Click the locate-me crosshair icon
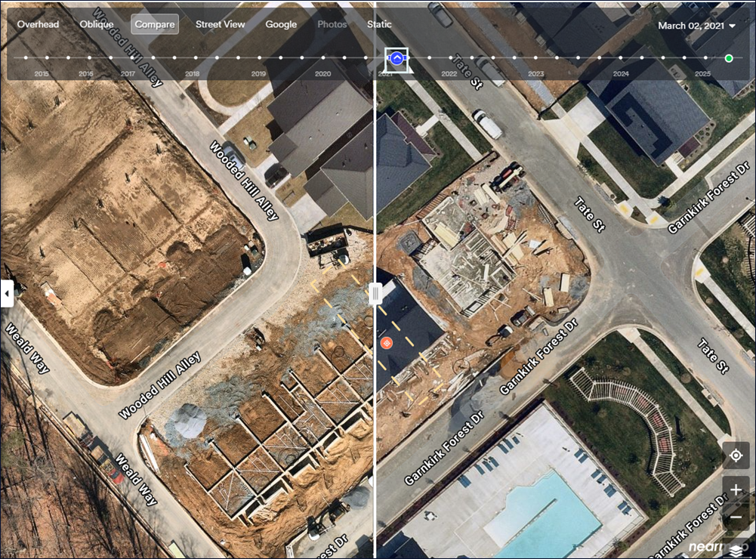This screenshot has width=756, height=559. (736, 456)
